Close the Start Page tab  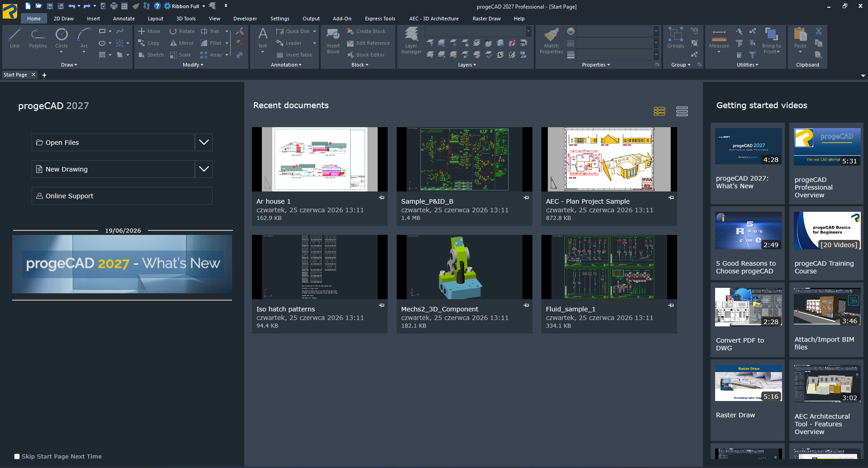click(33, 75)
